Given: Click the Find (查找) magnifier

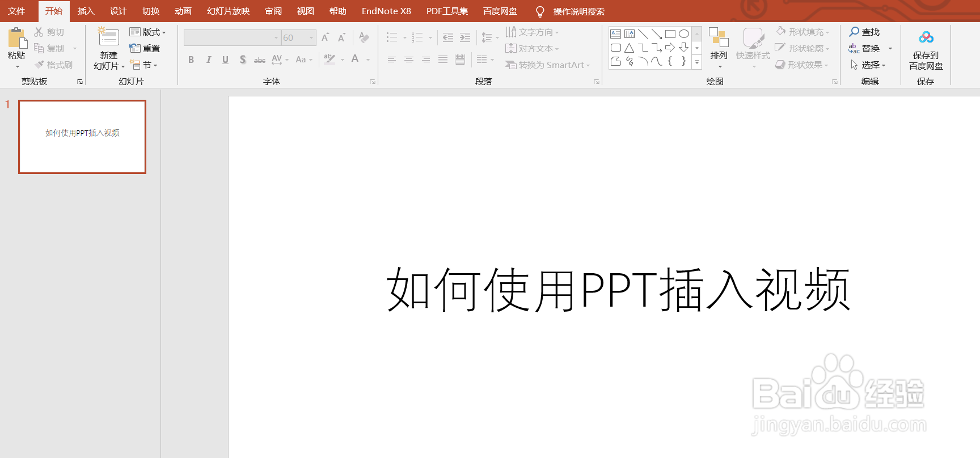Looking at the screenshot, I should point(854,32).
